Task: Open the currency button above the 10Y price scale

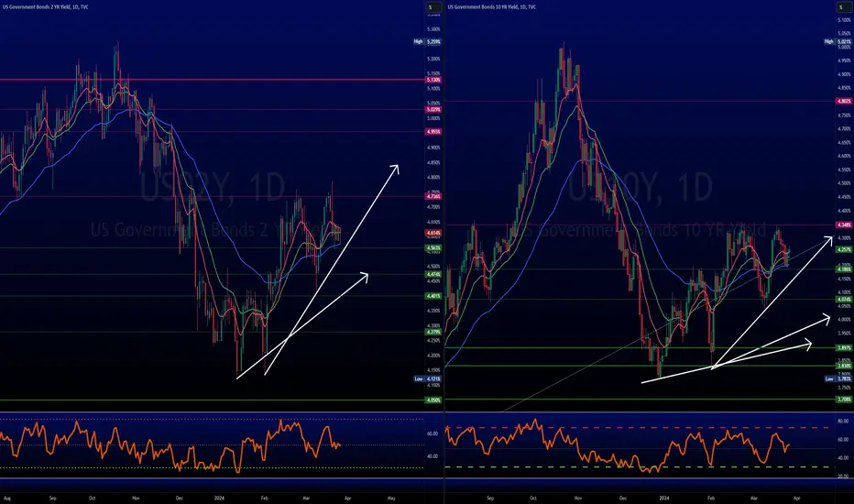Action: coord(844,7)
